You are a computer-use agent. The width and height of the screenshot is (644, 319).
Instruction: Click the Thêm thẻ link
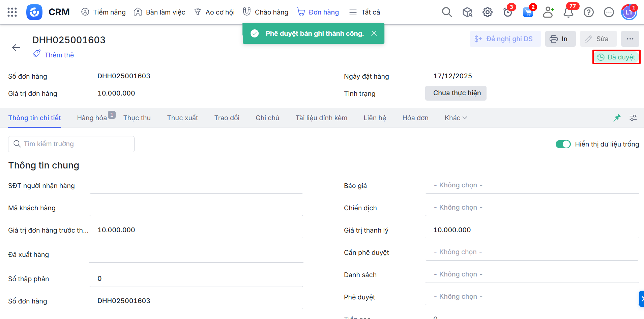tap(59, 55)
